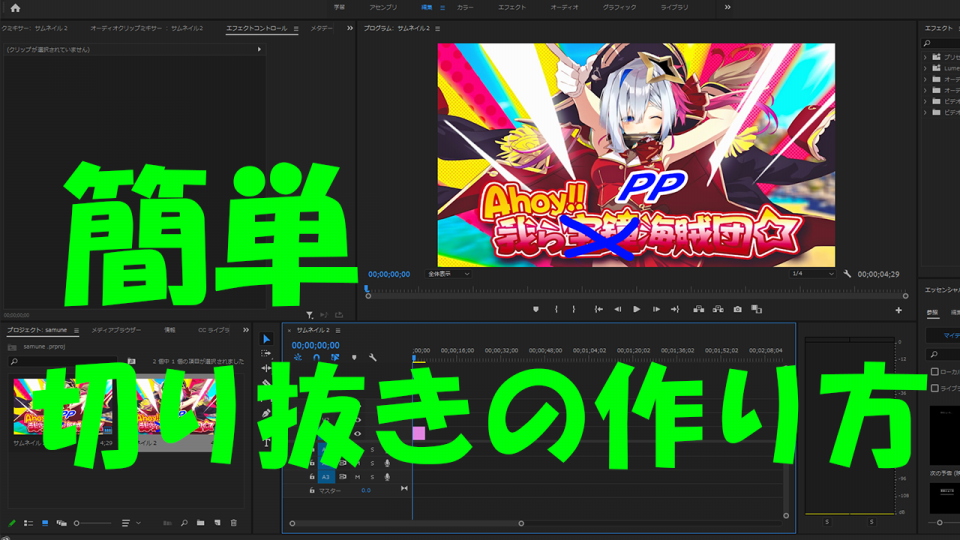Switch to the オーディオ workspace

(564, 8)
